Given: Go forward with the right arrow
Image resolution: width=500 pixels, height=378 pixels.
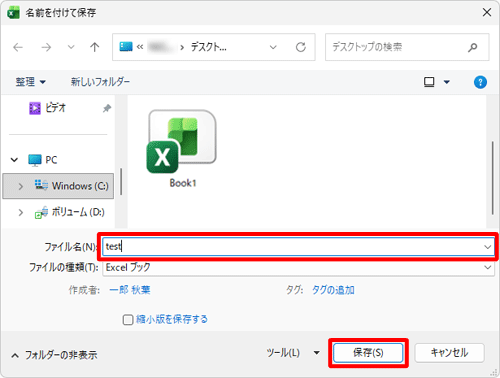Looking at the screenshot, I should [x=46, y=47].
